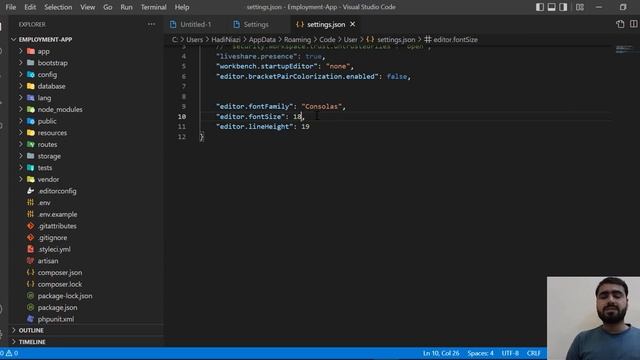Open the Selection menu
640x360 pixels.
[58, 7]
